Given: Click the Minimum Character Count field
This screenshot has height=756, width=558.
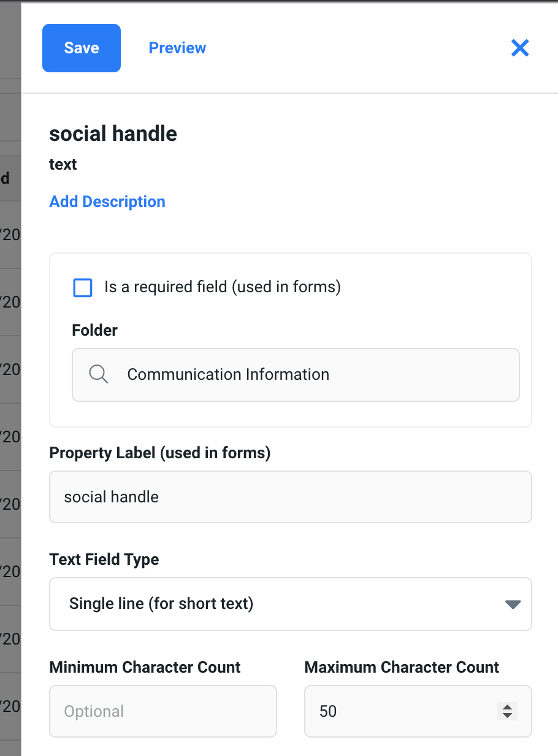Looking at the screenshot, I should point(162,711).
